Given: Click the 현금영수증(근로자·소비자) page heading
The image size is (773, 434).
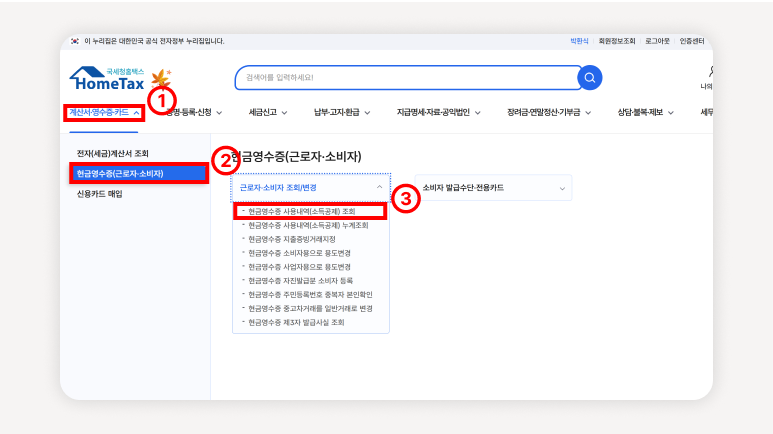Looking at the screenshot, I should pyautogui.click(x=296, y=156).
